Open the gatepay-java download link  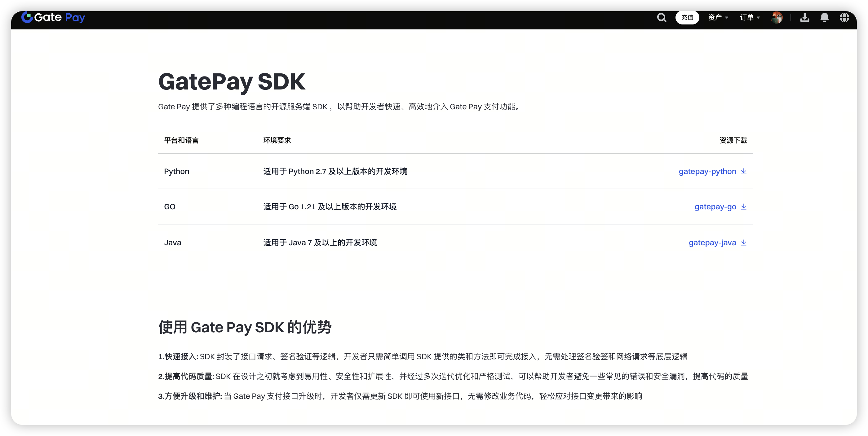tap(712, 243)
